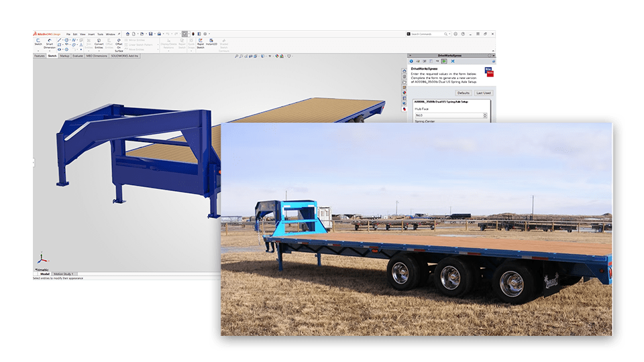Image resolution: width=644 pixels, height=362 pixels.
Task: Activate Offset On Surface tool
Action: 119,44
